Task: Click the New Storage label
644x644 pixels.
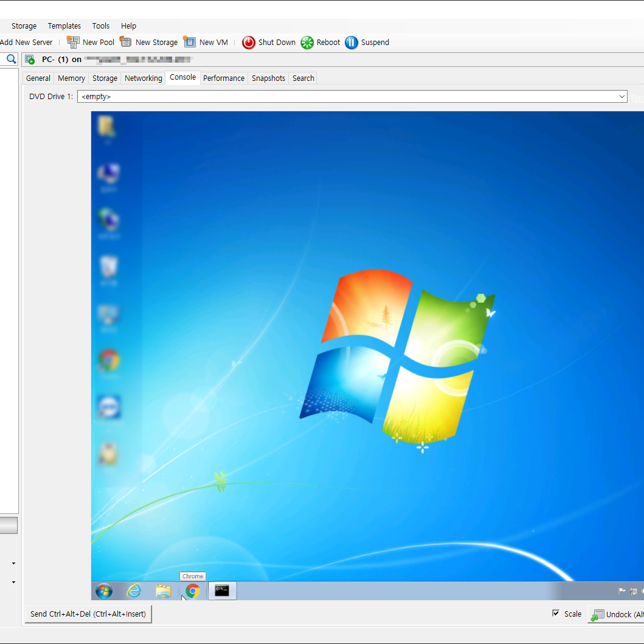Action: [x=156, y=43]
